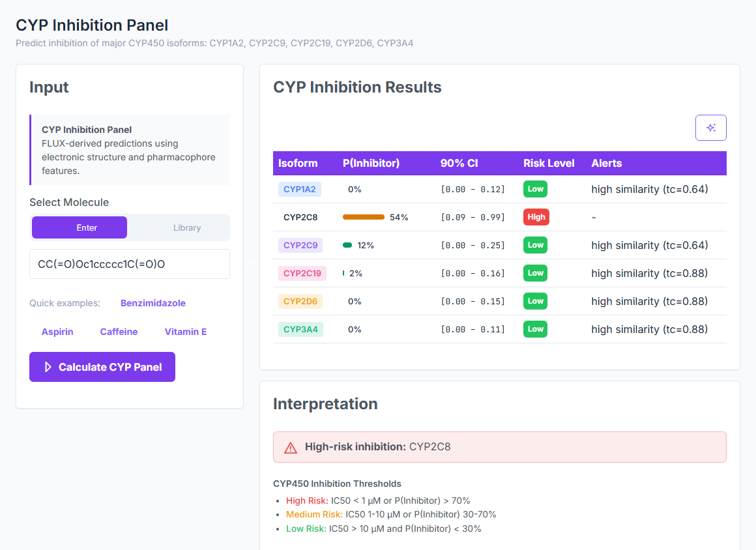Click CYP1A2 alert high similarity tc=0.64

click(650, 190)
